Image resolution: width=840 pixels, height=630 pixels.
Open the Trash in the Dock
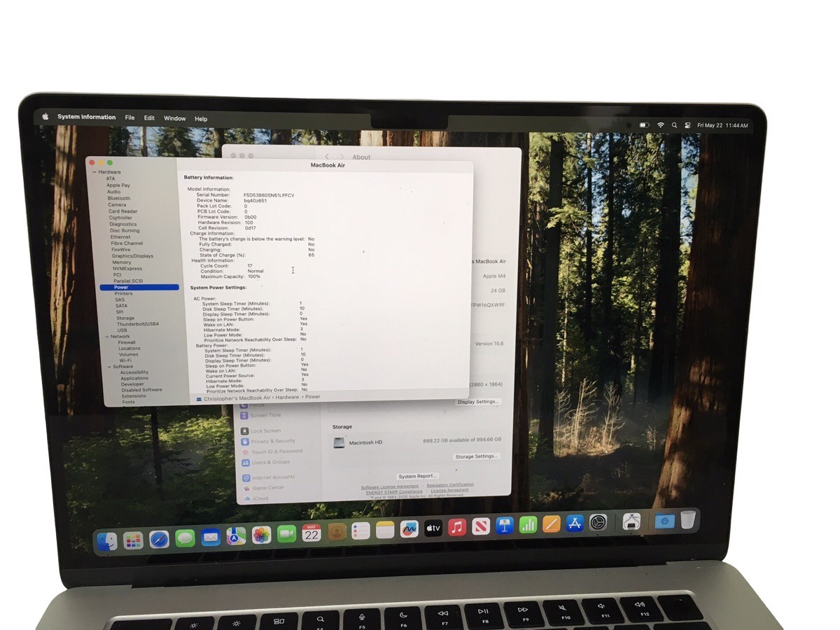pyautogui.click(x=688, y=519)
